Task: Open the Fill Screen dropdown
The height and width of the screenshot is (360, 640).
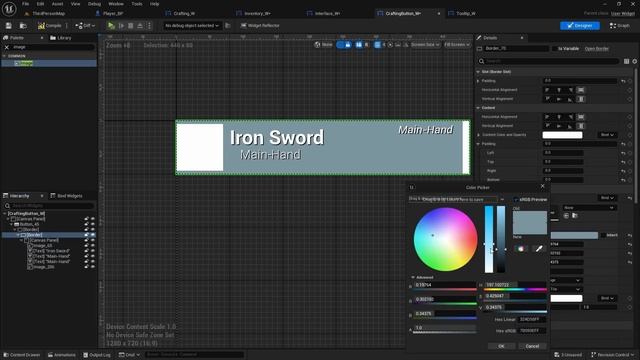Action: [457, 45]
